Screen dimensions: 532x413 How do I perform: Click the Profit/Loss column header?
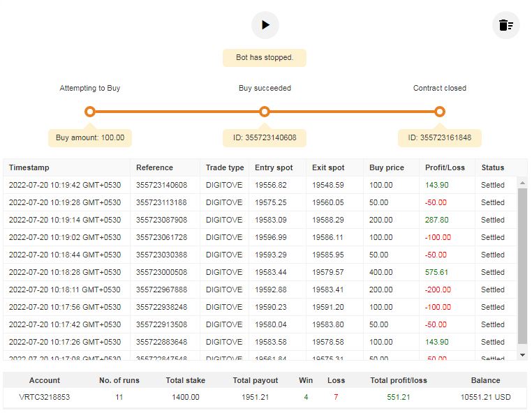click(445, 167)
